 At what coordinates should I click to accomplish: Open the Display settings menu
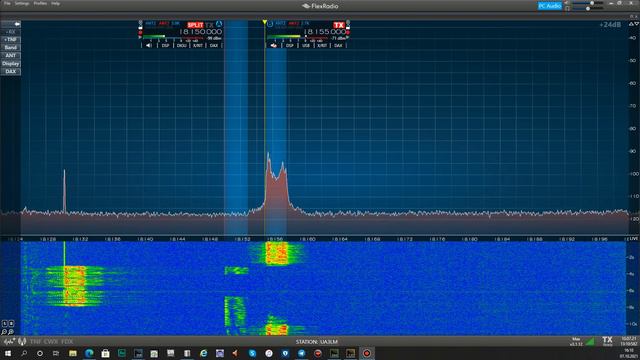click(11, 64)
